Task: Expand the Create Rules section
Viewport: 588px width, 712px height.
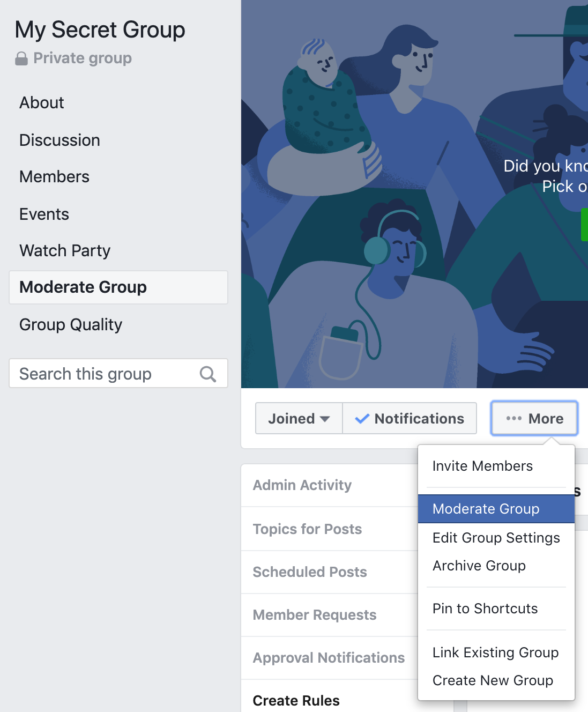Action: (x=296, y=700)
